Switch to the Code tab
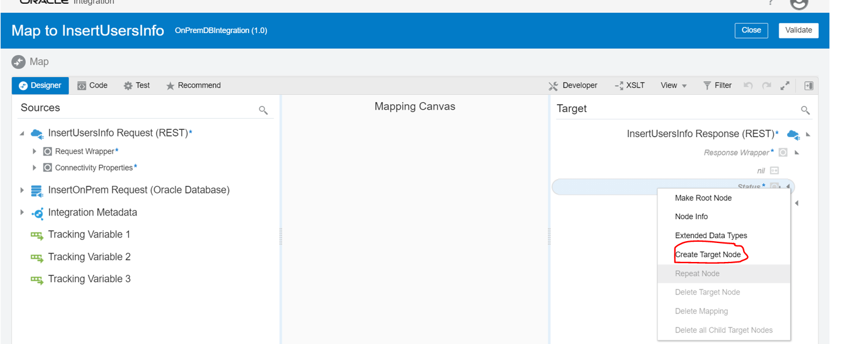This screenshot has width=868, height=344. pyautogui.click(x=92, y=86)
